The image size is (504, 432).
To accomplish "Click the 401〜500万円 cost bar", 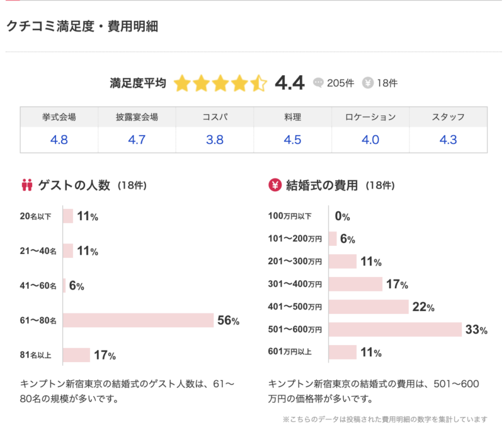I will (x=369, y=307).
